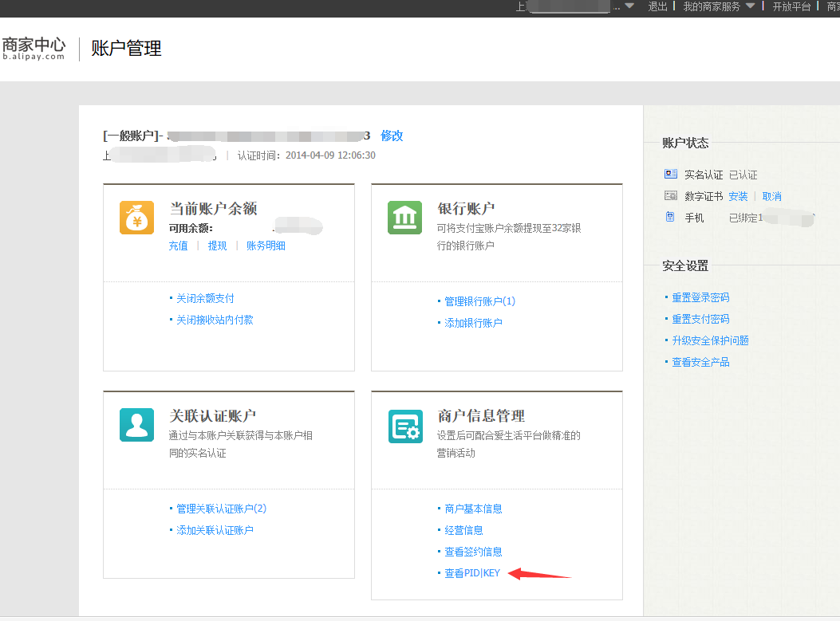Click the 安全设置 sidebar heading

pyautogui.click(x=685, y=266)
